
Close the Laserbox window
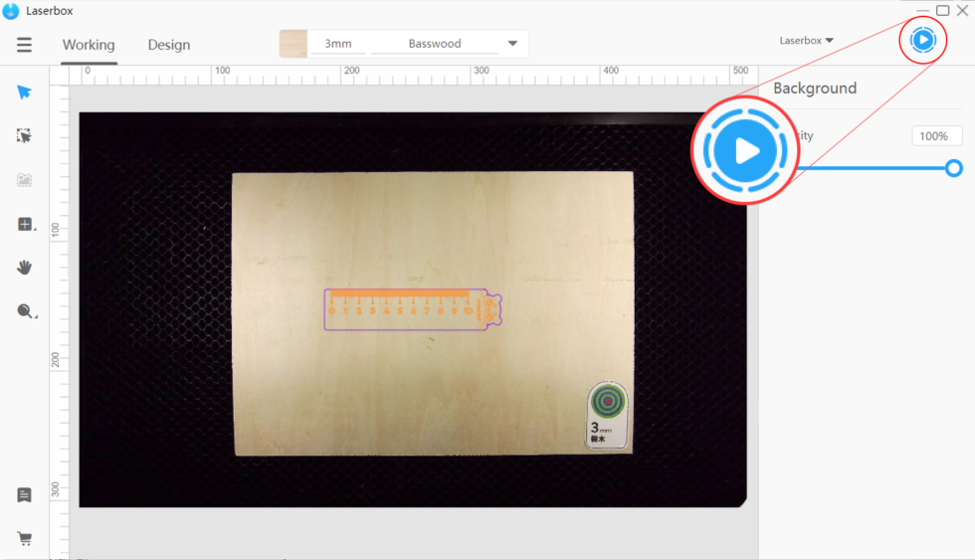(963, 11)
